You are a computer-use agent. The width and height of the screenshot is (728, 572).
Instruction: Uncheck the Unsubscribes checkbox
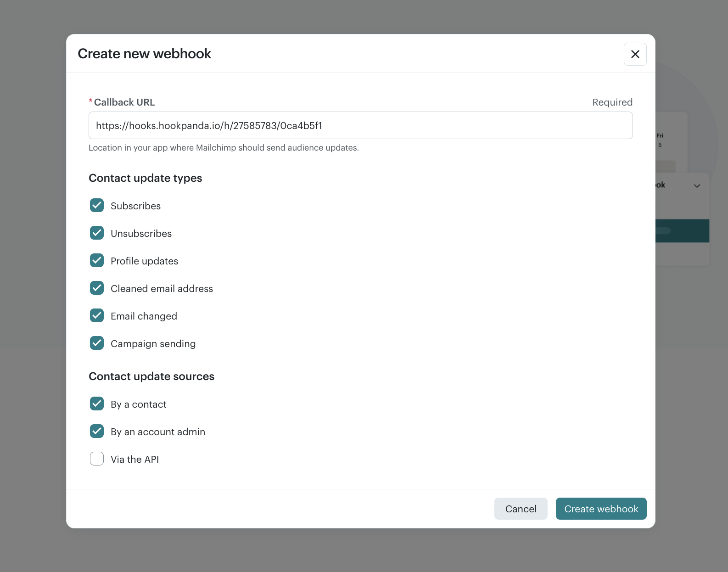(x=97, y=233)
